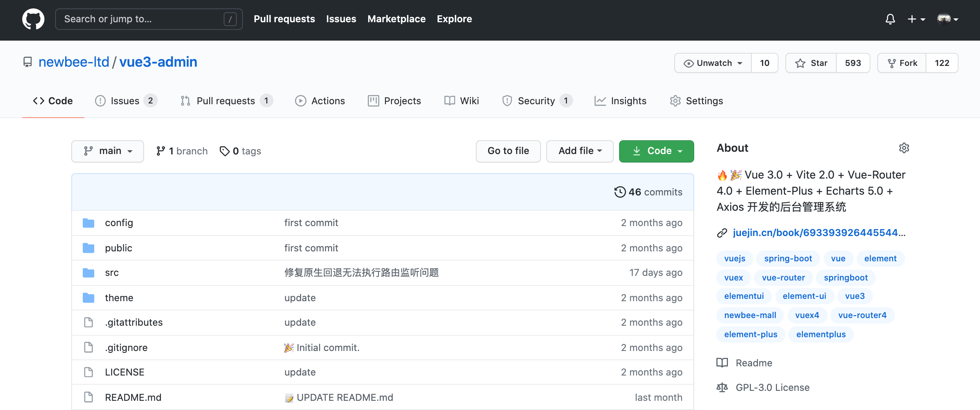Screen dimensions: 980x410
Task: Go to Marketplace
Action: pos(397,19)
